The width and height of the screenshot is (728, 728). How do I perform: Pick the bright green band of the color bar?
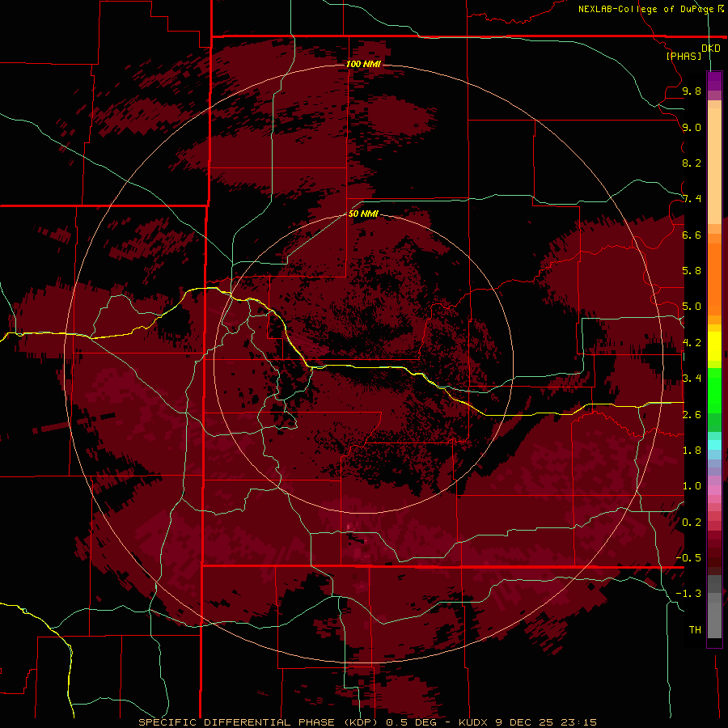tap(714, 390)
